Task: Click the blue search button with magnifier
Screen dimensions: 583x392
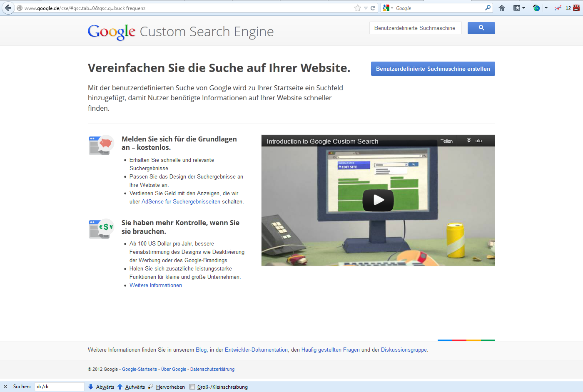Action: pos(481,28)
